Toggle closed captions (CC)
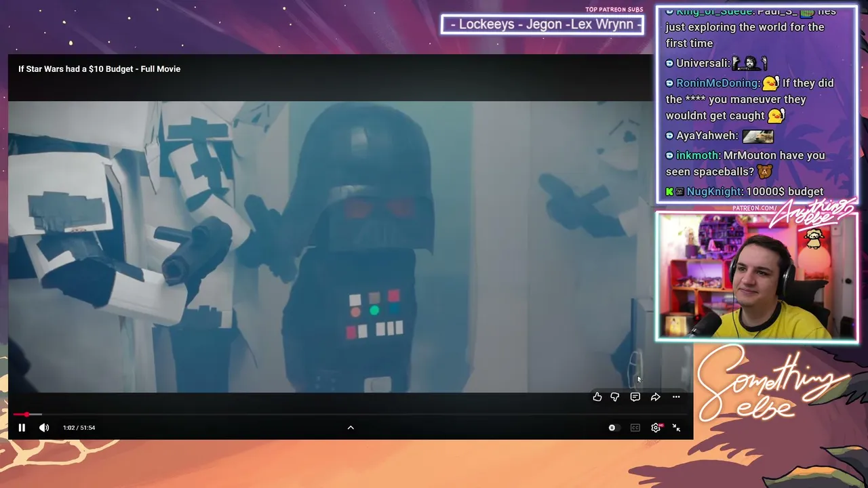 click(635, 428)
